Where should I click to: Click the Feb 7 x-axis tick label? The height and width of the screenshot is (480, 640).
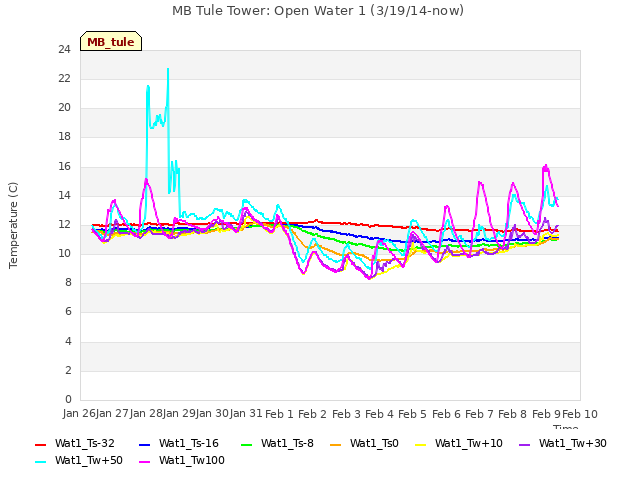tap(479, 414)
